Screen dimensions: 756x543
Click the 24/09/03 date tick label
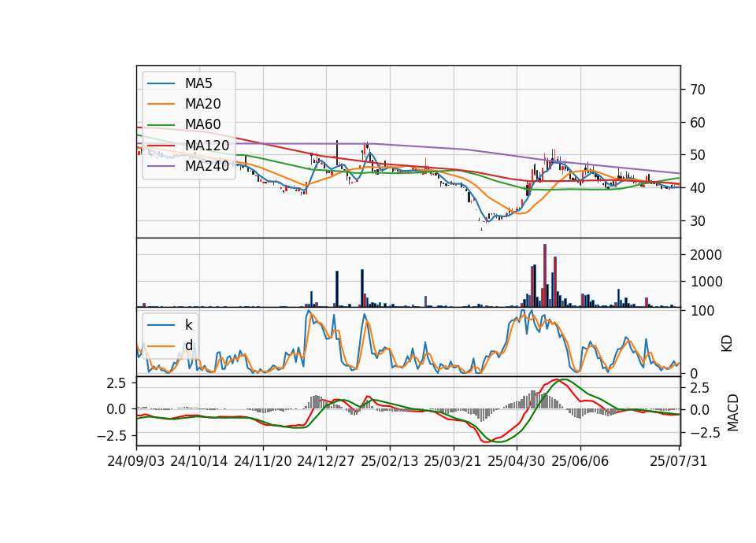(136, 461)
